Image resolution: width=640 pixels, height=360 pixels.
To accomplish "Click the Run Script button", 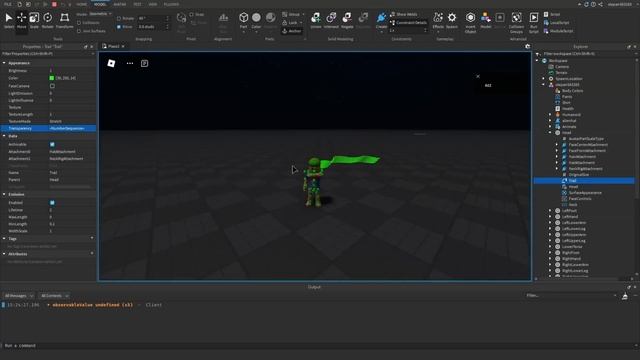I will tap(533, 22).
